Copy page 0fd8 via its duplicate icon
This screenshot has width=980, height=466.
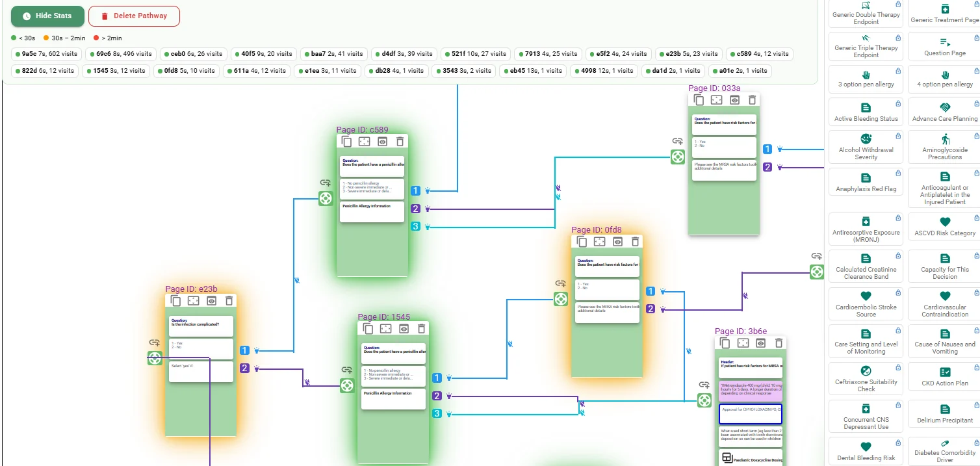pos(582,241)
